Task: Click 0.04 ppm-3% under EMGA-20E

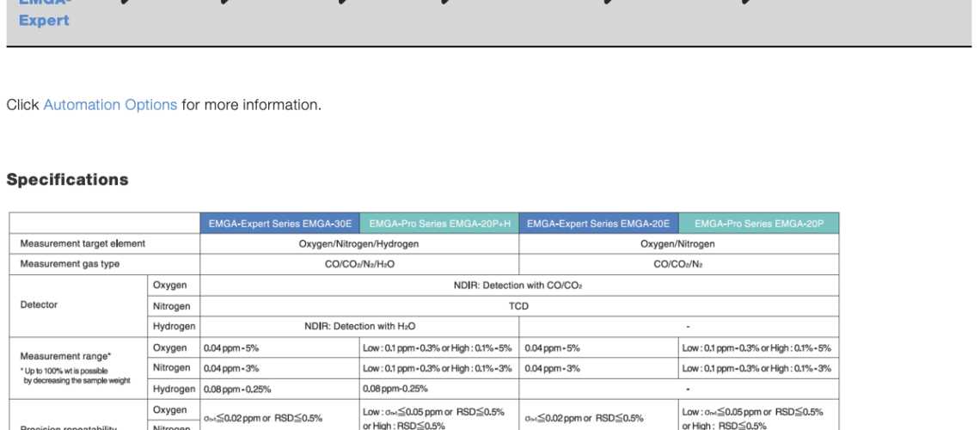Action: 553,369
